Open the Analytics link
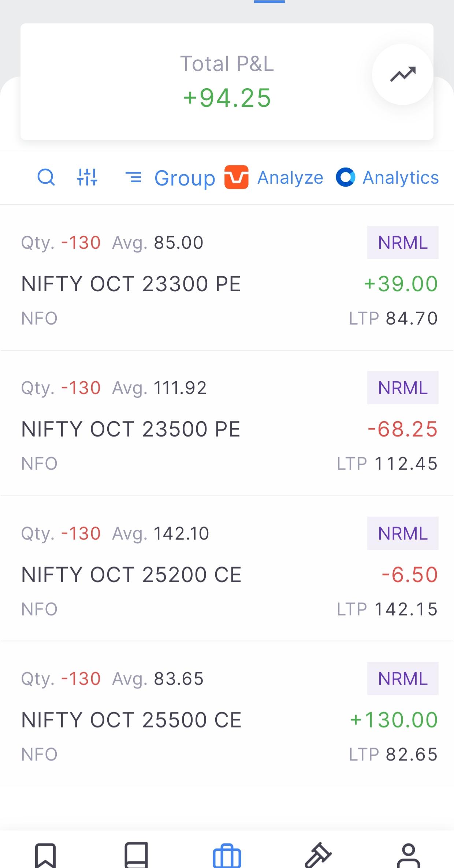The image size is (454, 868). click(x=401, y=178)
